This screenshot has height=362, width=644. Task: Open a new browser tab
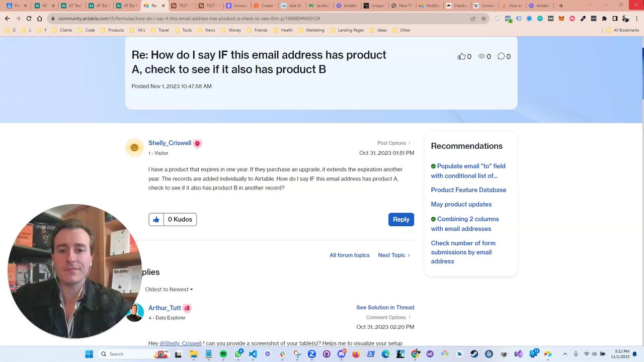(561, 6)
